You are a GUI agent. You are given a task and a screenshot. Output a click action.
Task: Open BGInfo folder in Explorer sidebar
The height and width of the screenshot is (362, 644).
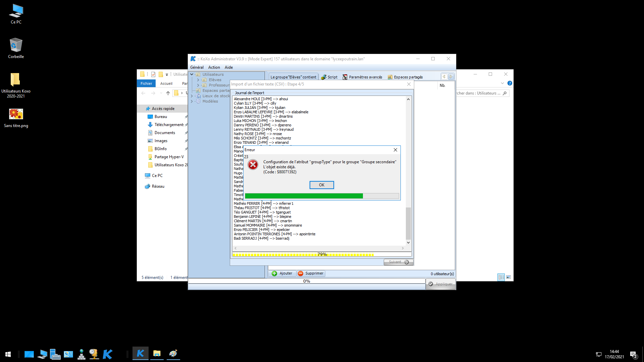(x=160, y=149)
